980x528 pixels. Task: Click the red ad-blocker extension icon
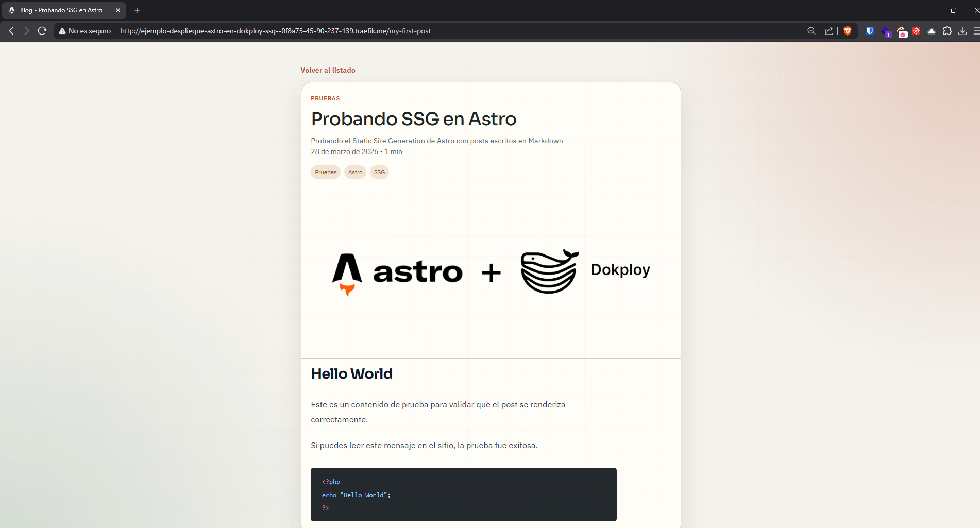[x=916, y=31]
